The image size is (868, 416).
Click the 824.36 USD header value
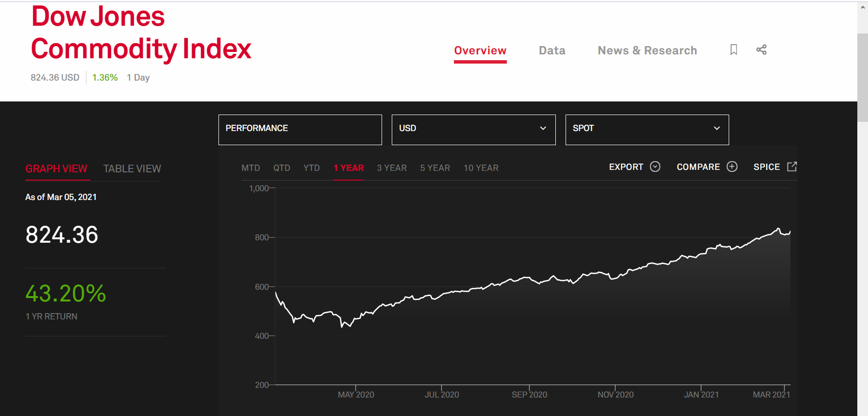click(55, 78)
